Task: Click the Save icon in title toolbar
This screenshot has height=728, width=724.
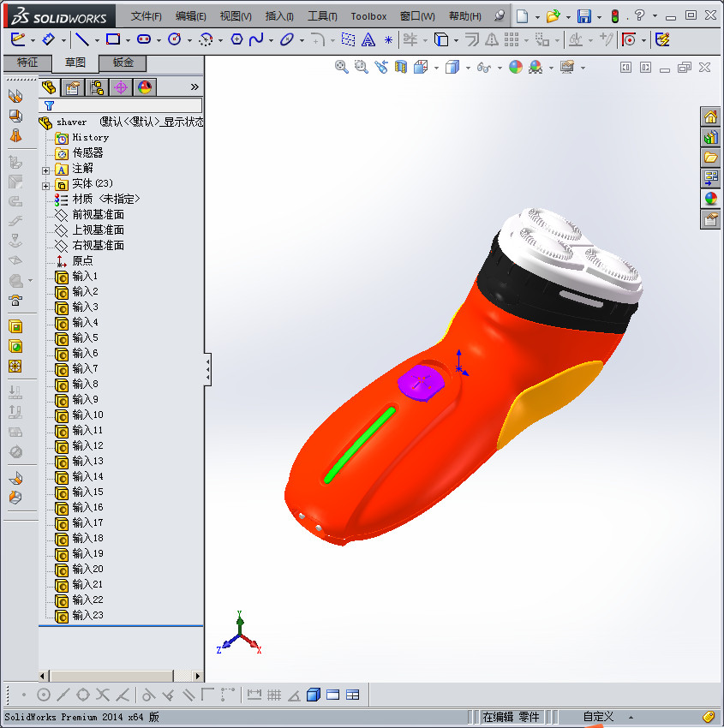Action: (x=583, y=16)
